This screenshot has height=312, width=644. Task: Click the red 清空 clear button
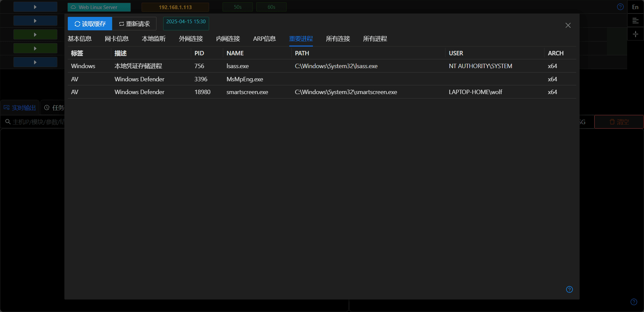(619, 122)
